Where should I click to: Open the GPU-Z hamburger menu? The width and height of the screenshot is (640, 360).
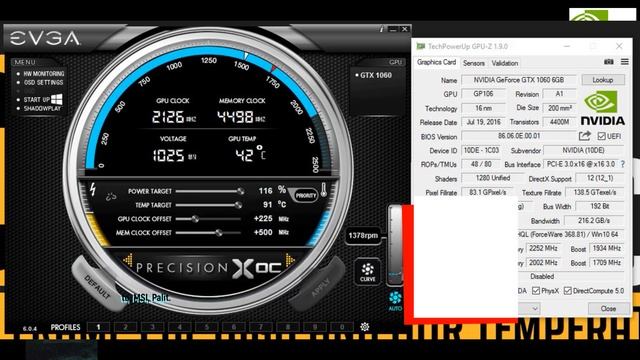pyautogui.click(x=624, y=62)
